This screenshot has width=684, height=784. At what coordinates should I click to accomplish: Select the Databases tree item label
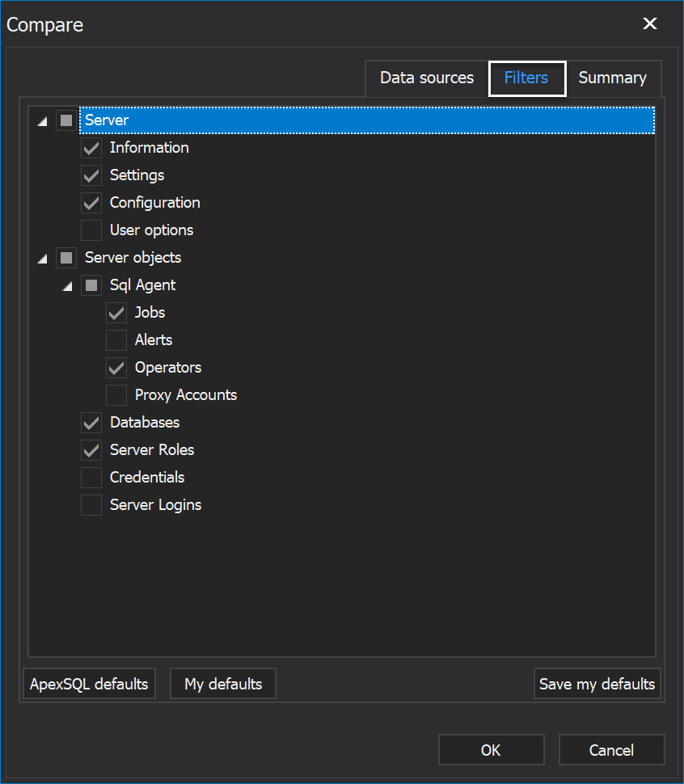click(x=145, y=423)
